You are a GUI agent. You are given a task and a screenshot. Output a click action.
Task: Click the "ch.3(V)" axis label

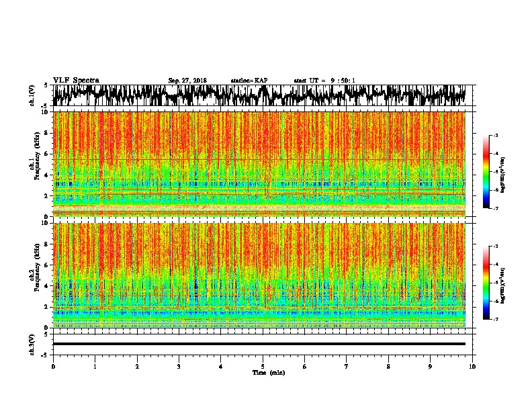(32, 345)
